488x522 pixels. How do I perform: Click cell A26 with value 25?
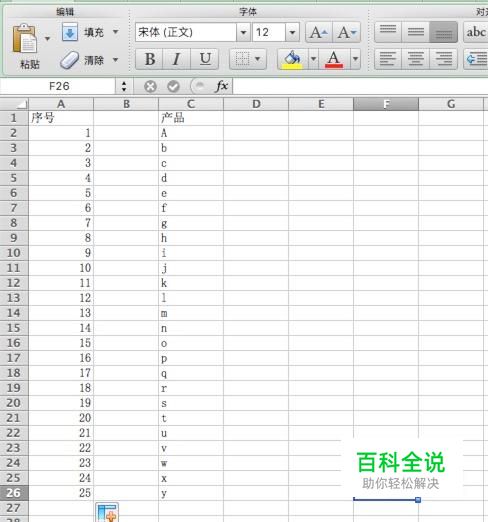61,493
